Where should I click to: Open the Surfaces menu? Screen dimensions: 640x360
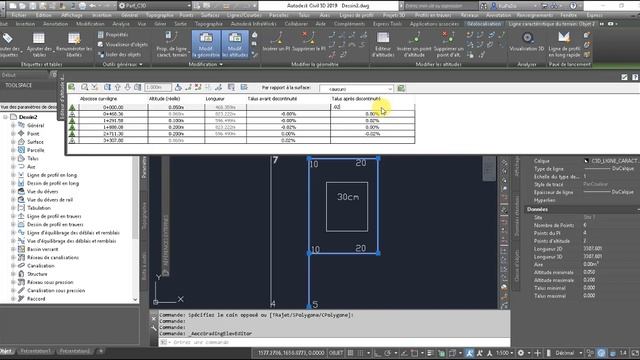[x=210, y=15]
